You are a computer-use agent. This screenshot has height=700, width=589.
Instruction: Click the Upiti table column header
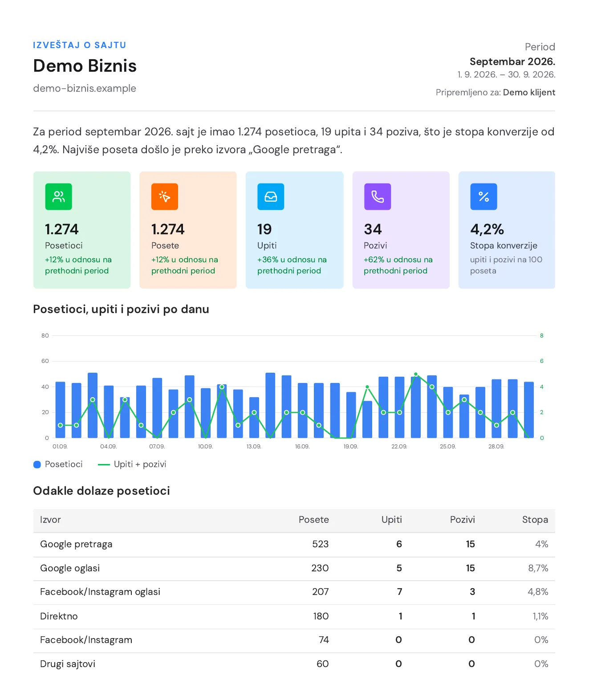pyautogui.click(x=392, y=520)
